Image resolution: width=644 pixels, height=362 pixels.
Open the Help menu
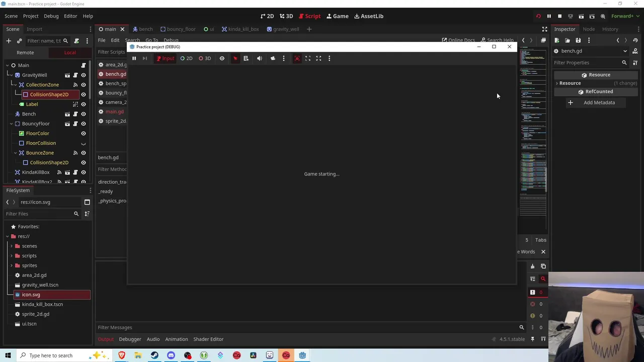pyautogui.click(x=88, y=16)
